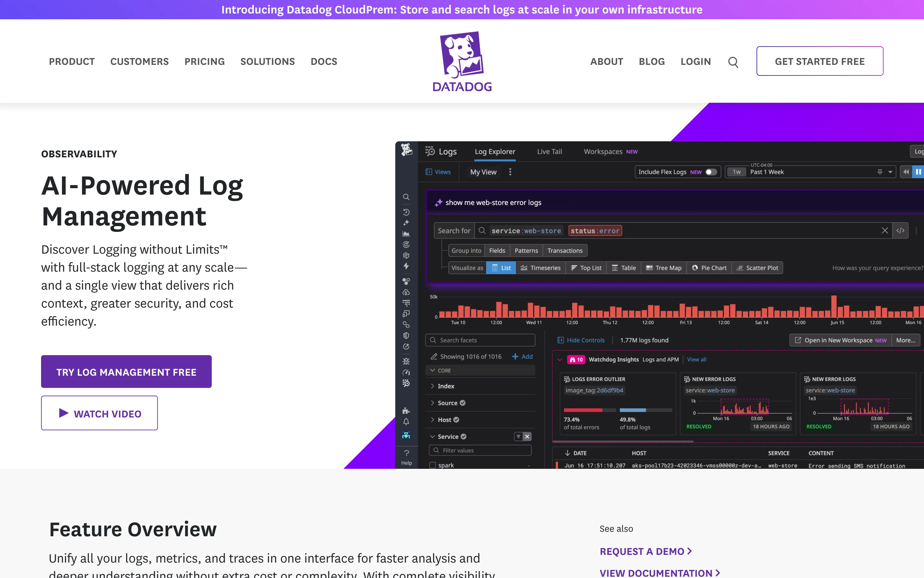
Task: Click the blue pause button
Action: click(918, 172)
